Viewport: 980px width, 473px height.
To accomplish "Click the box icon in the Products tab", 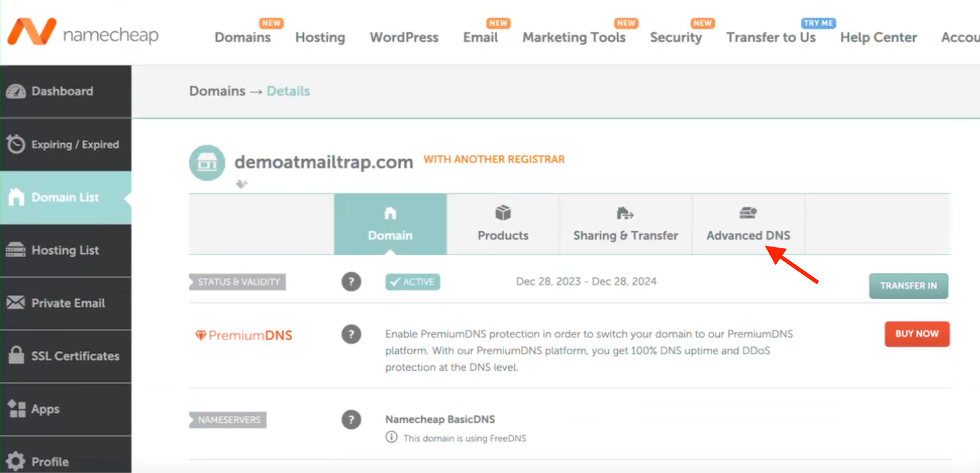I will click(x=503, y=213).
